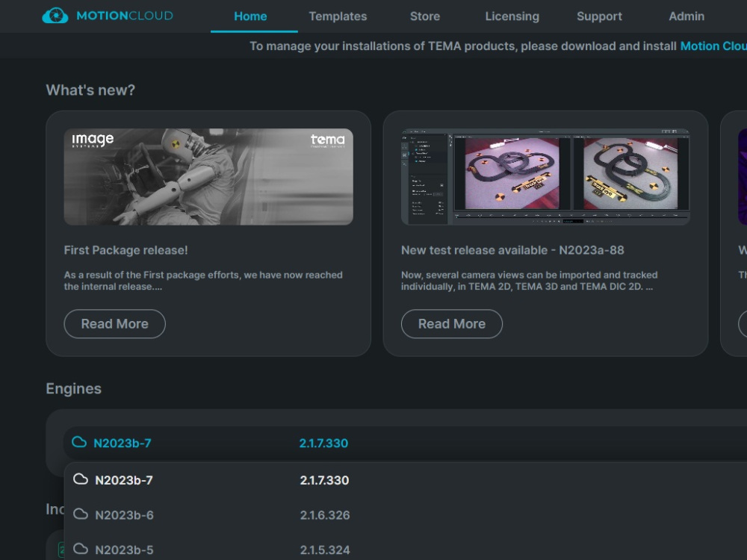Click the purple thumbnail of third news card

[x=743, y=177]
